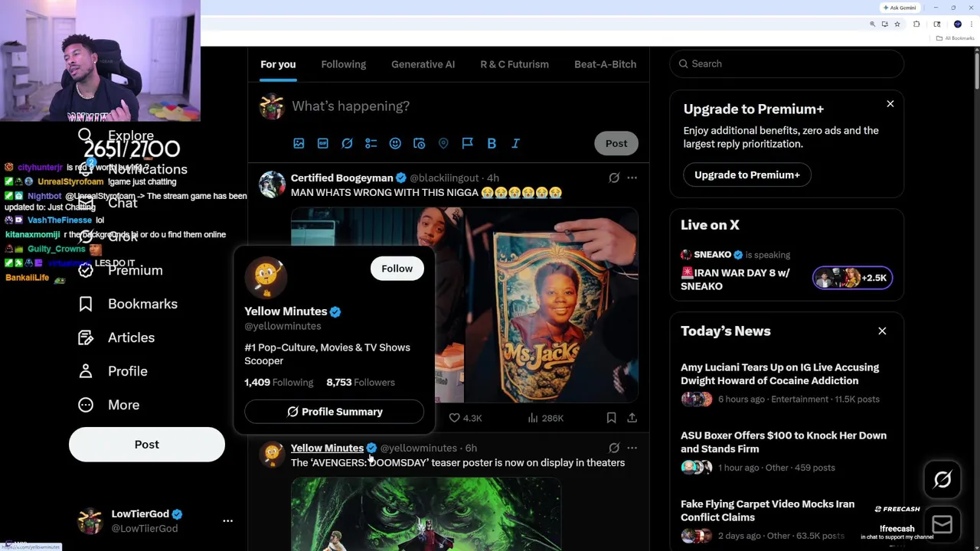Screen dimensions: 980x551
Task: Open more options on Certified Boogeyman post
Action: click(632, 178)
